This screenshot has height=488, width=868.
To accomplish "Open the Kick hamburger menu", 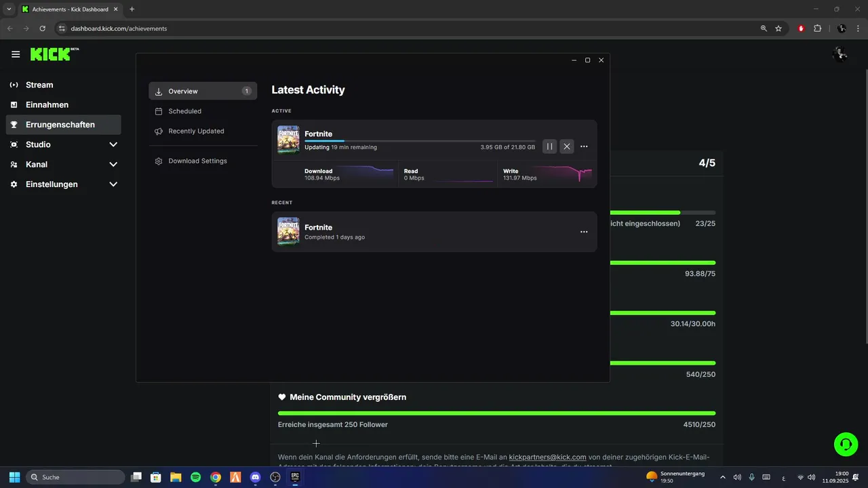I will [16, 54].
